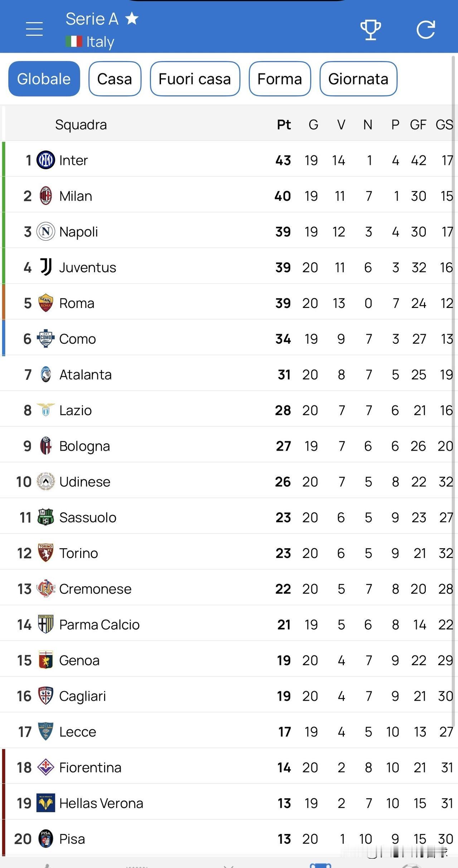
Task: Refresh the standings table
Action: pyautogui.click(x=426, y=30)
